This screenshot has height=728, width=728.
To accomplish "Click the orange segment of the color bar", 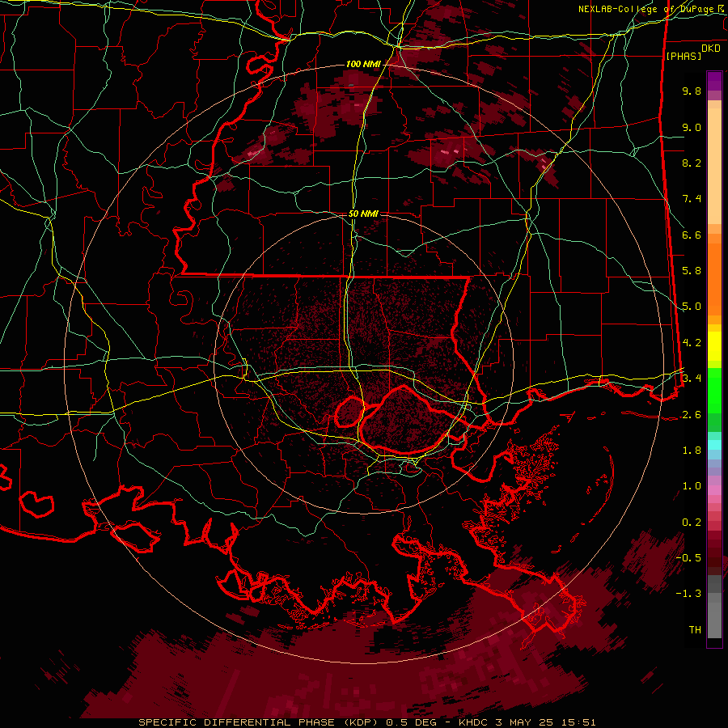I will [x=714, y=275].
